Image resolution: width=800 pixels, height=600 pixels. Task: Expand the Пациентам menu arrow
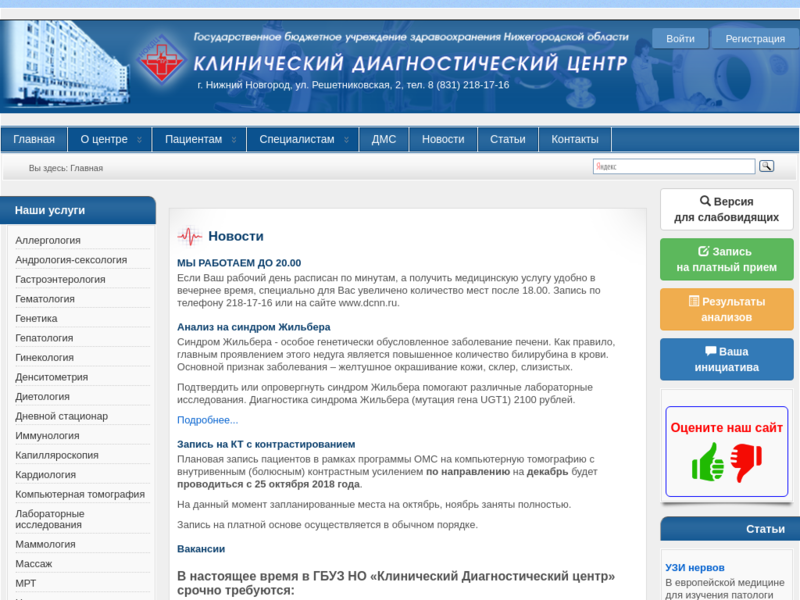(234, 140)
